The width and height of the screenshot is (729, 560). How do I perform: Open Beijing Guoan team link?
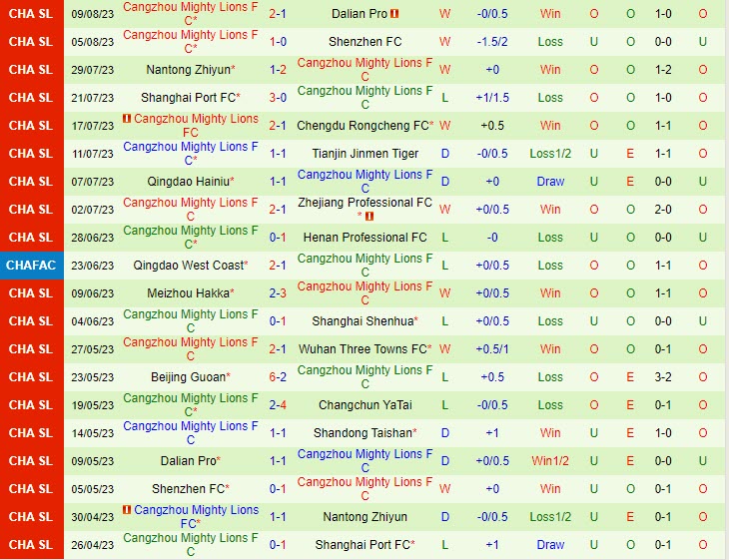point(191,377)
